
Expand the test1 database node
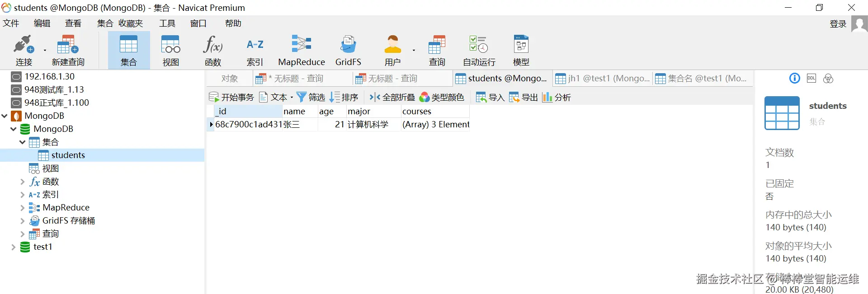pyautogui.click(x=14, y=247)
